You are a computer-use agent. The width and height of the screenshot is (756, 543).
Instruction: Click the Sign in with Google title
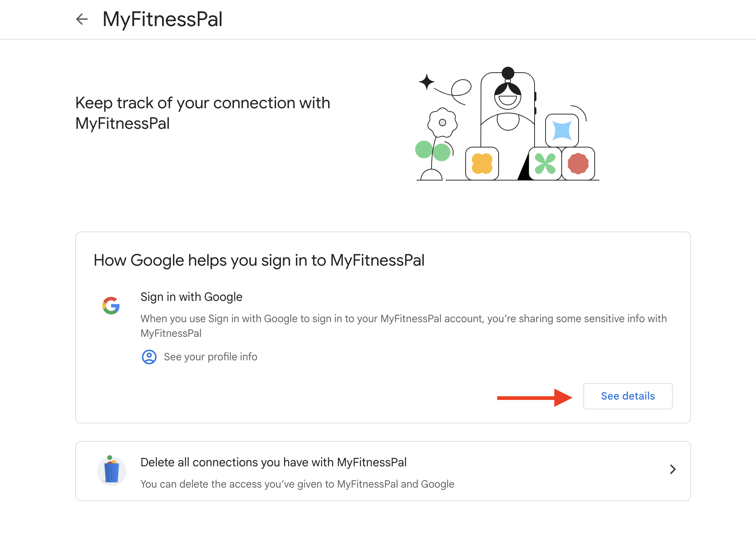click(191, 297)
